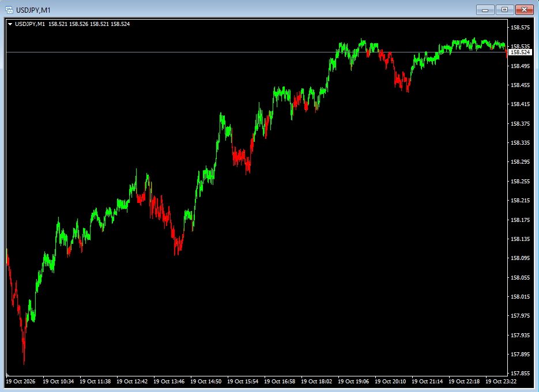This screenshot has width=539, height=392.
Task: Click the 19 Oct 20:10 time label
Action: pos(390,382)
